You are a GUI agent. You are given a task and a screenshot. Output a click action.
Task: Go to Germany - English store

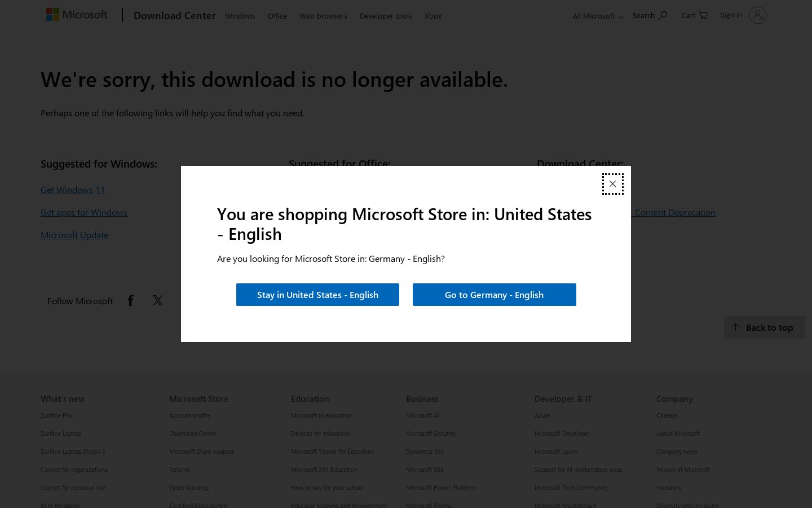click(x=495, y=295)
